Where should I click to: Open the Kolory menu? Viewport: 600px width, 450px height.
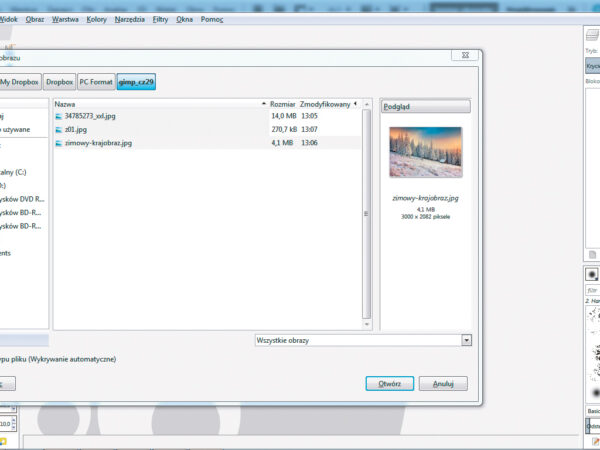point(97,19)
